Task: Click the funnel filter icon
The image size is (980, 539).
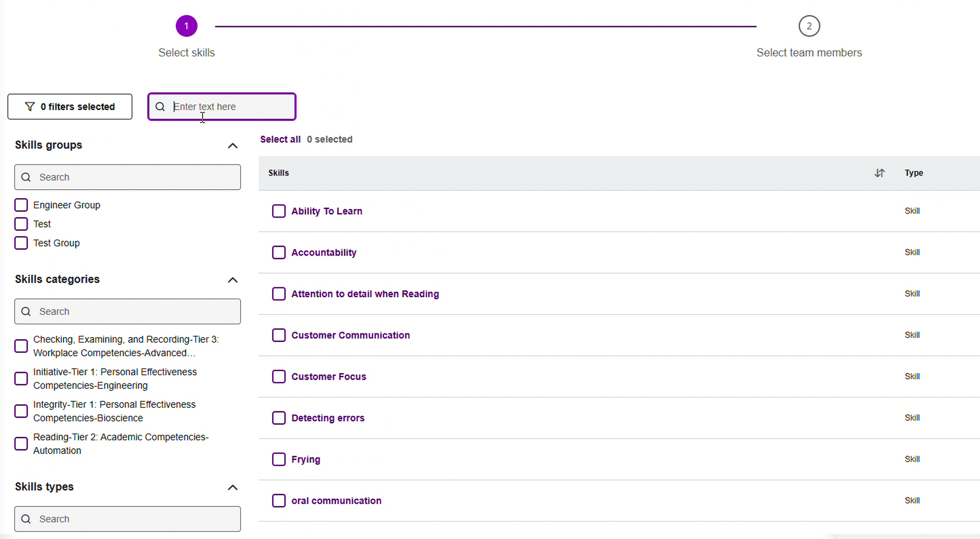Action: [x=29, y=107]
